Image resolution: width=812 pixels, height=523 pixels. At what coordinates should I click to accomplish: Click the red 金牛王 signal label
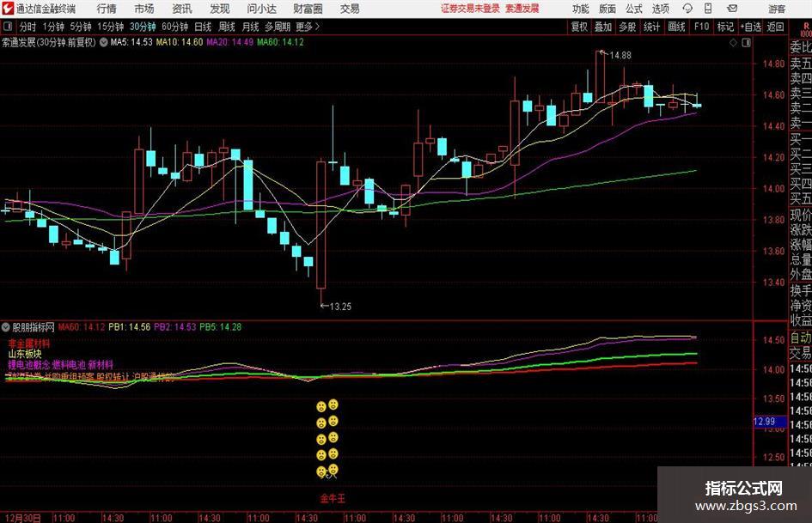point(333,499)
